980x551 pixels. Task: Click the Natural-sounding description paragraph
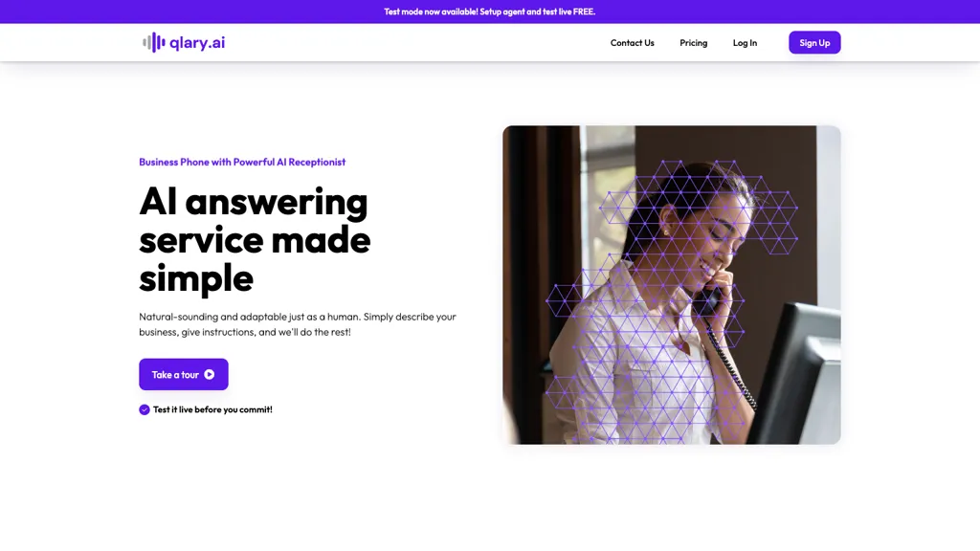[298, 324]
